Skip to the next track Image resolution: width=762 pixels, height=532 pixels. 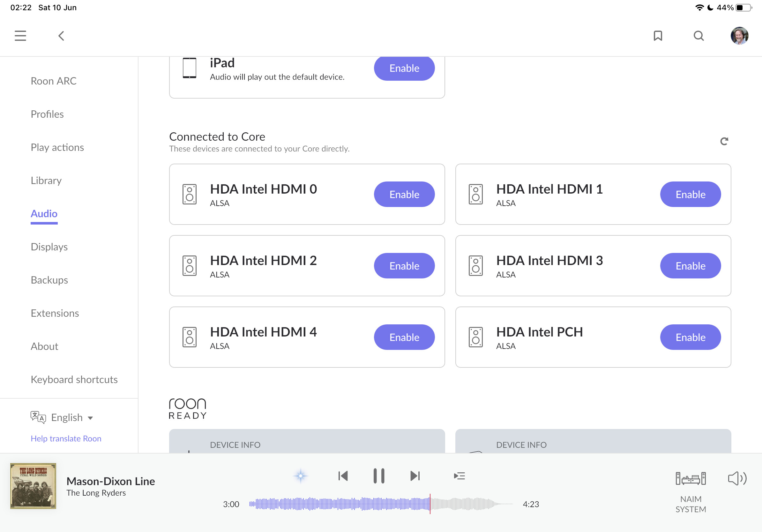(415, 476)
